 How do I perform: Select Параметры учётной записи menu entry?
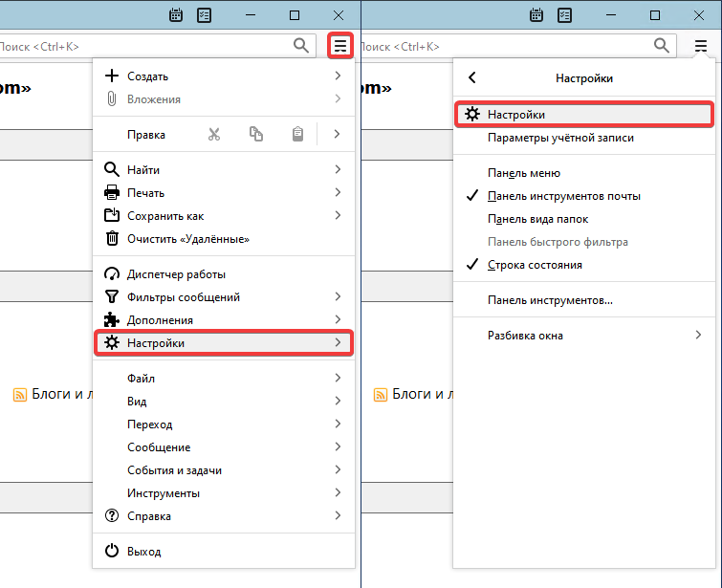pos(559,138)
